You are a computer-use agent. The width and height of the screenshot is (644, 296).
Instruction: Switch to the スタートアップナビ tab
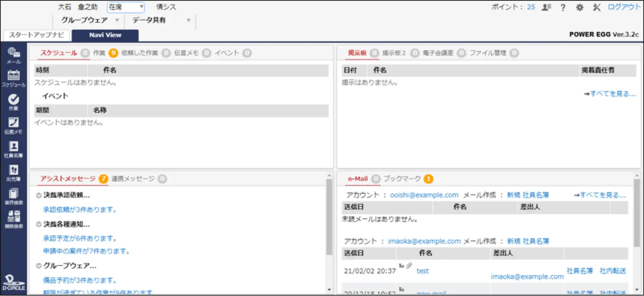[x=36, y=35]
